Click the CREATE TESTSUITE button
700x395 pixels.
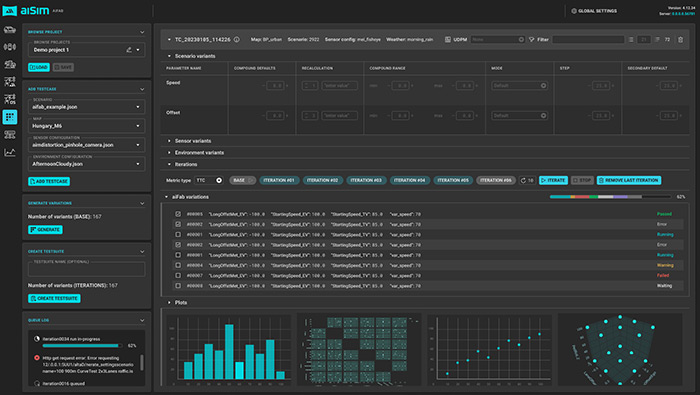(x=54, y=299)
